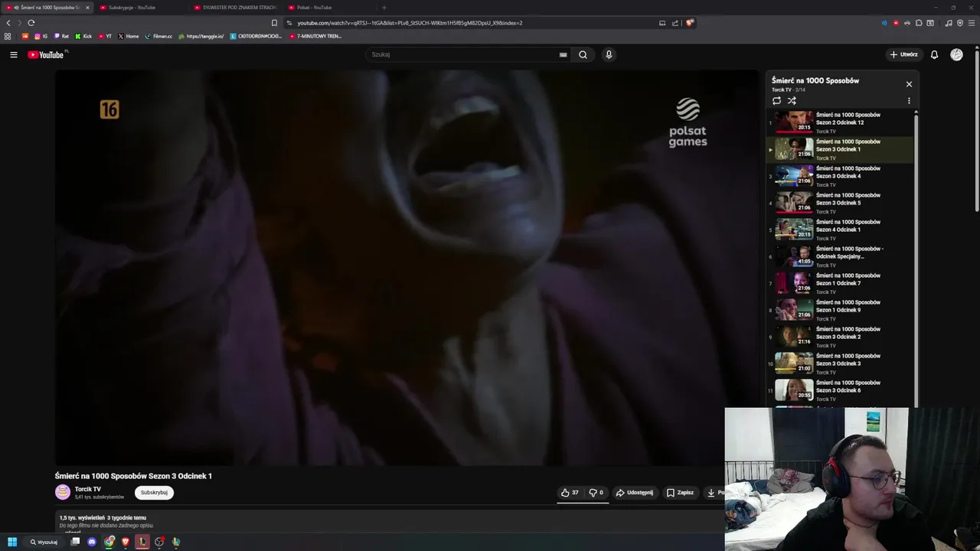This screenshot has height=551, width=980.
Task: Open the 7-MINUTOWY TREN bookmark
Action: coord(315,36)
